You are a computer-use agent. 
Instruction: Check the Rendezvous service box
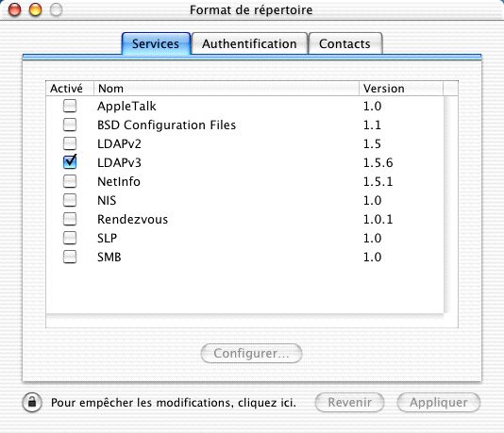[70, 219]
